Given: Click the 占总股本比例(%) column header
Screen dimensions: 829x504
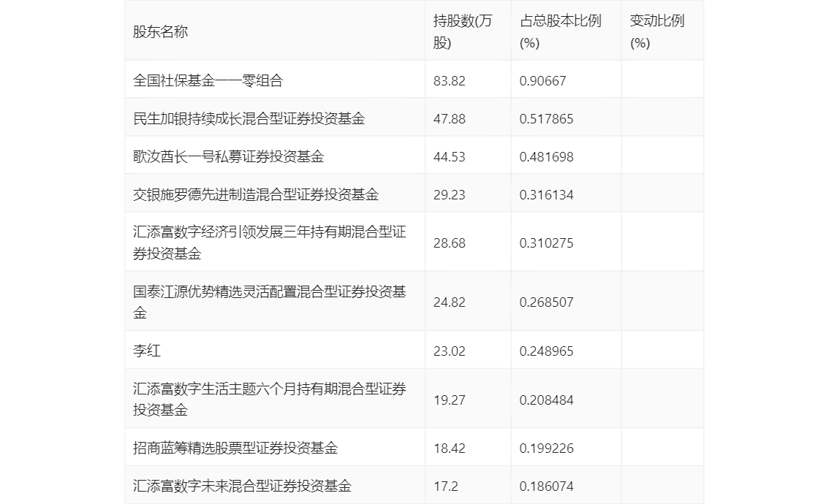Looking at the screenshot, I should tap(561, 31).
